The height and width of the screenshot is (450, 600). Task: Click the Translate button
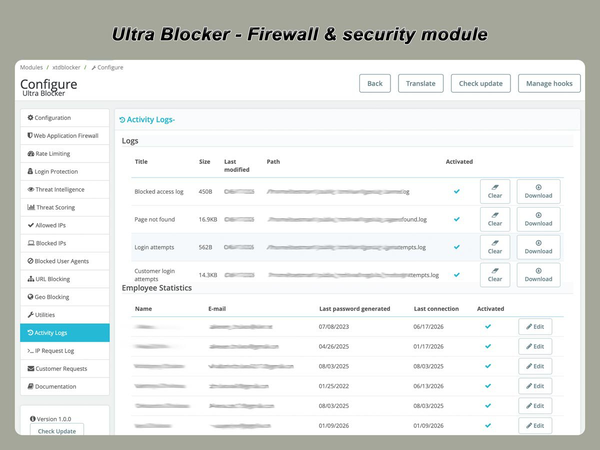pos(421,83)
